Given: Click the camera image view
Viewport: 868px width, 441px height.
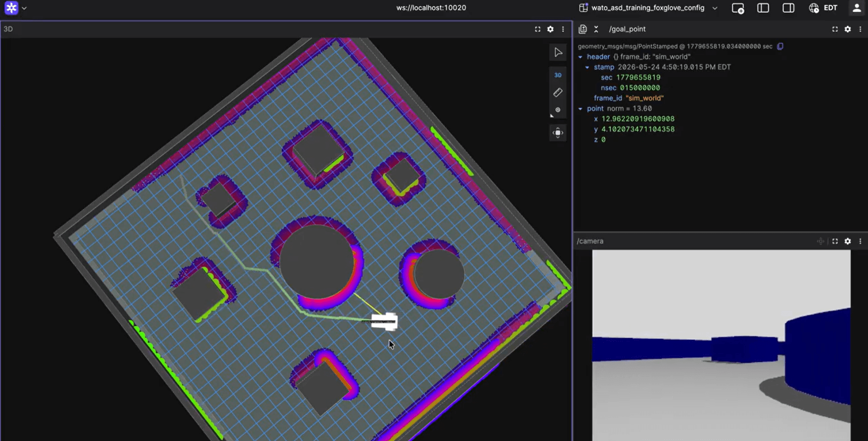Looking at the screenshot, I should (721, 345).
